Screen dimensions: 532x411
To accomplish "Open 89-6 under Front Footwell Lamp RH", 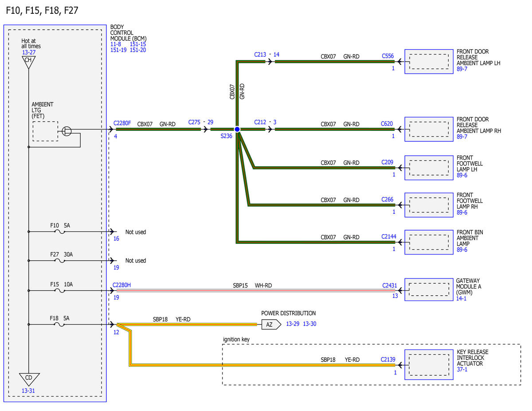I will point(462,212).
